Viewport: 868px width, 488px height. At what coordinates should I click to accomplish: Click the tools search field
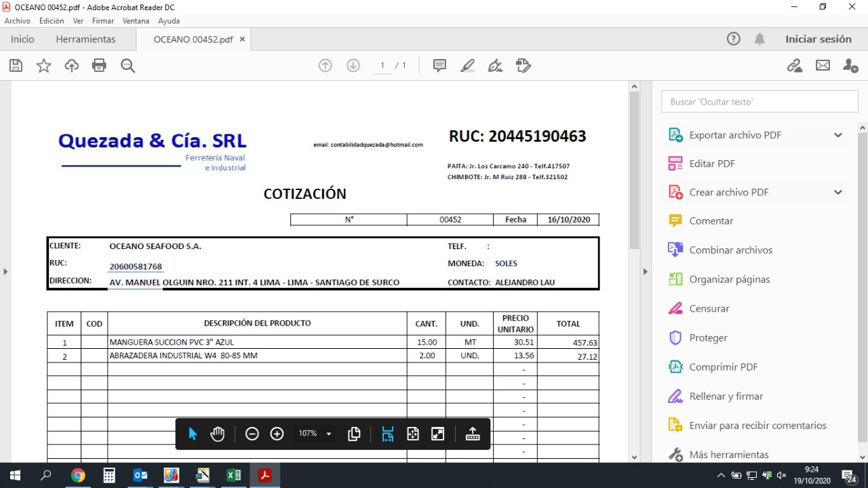tap(759, 102)
